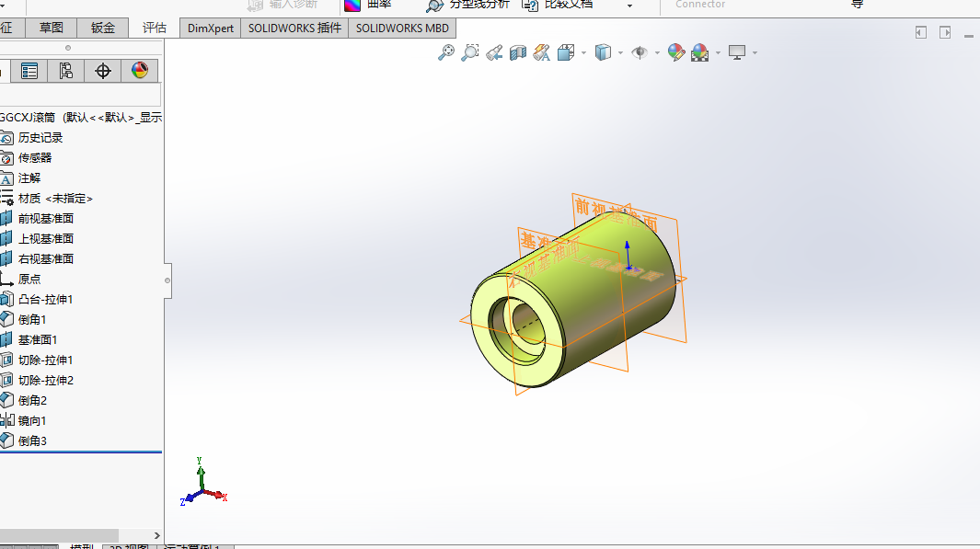Click the tree filter input field
Screen dimensions: 980x549
coord(80,95)
